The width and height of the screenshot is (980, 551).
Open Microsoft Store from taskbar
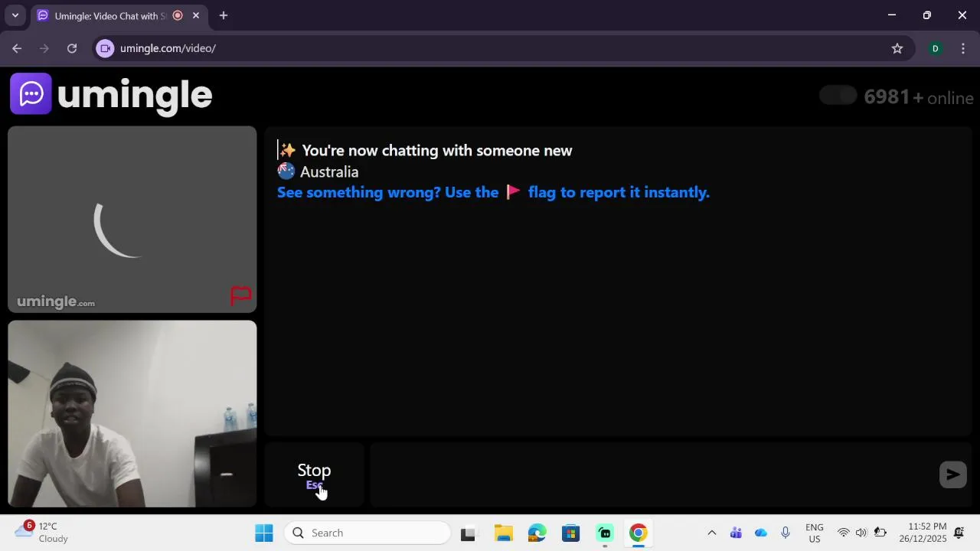570,533
